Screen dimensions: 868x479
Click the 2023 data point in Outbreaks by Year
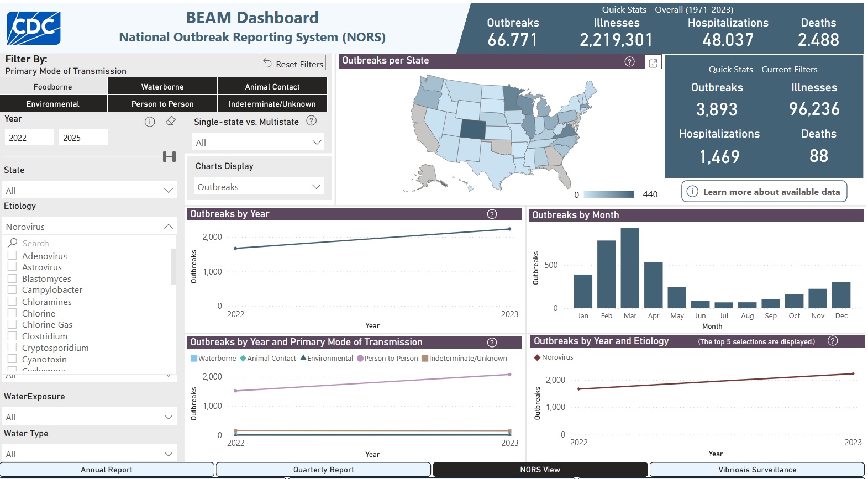[509, 229]
